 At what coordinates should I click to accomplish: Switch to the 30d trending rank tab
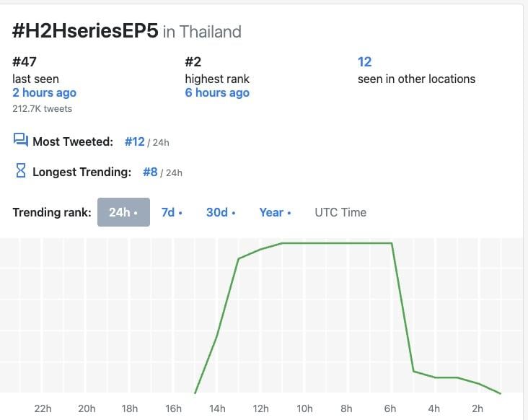coord(220,212)
